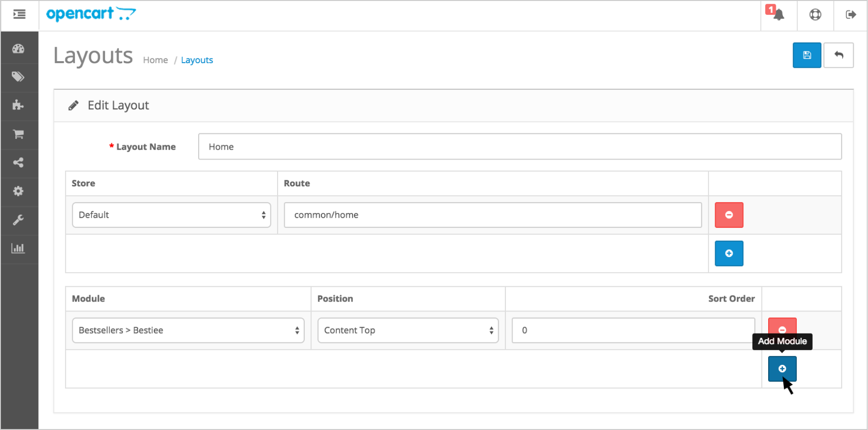Screen dimensions: 868x430
Task: Click the logout icon
Action: coord(850,15)
